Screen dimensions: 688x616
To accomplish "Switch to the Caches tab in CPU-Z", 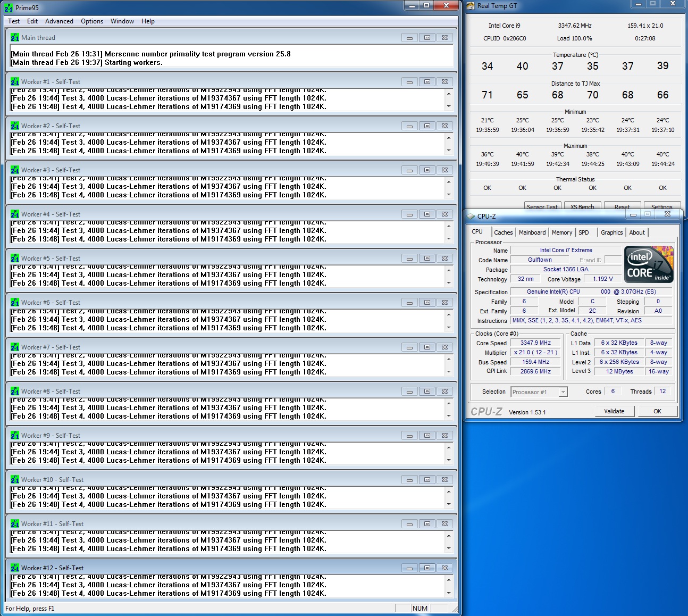I will (503, 232).
